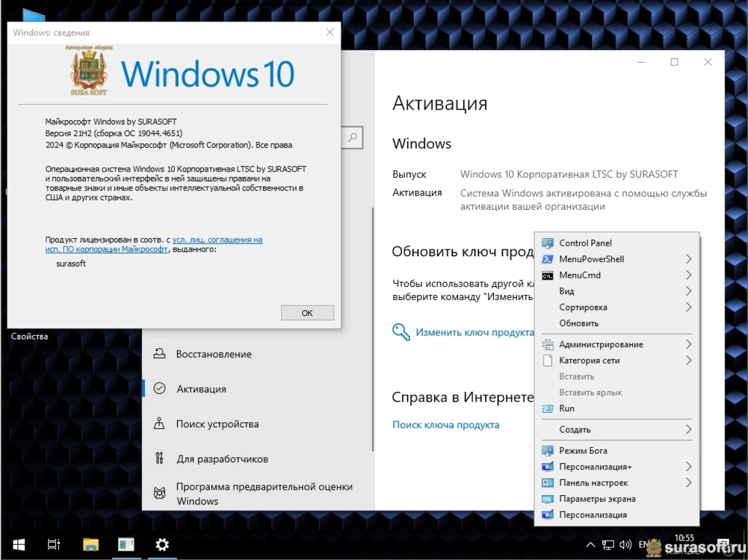Expand the Сортировка submenu arrow
The height and width of the screenshot is (560, 748).
pos(688,307)
